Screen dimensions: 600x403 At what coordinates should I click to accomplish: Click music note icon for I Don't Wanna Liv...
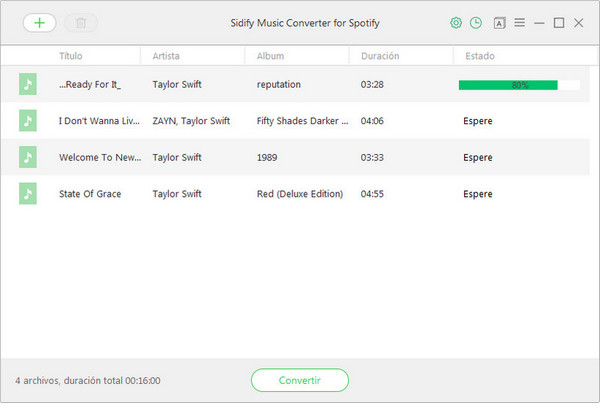click(x=28, y=121)
